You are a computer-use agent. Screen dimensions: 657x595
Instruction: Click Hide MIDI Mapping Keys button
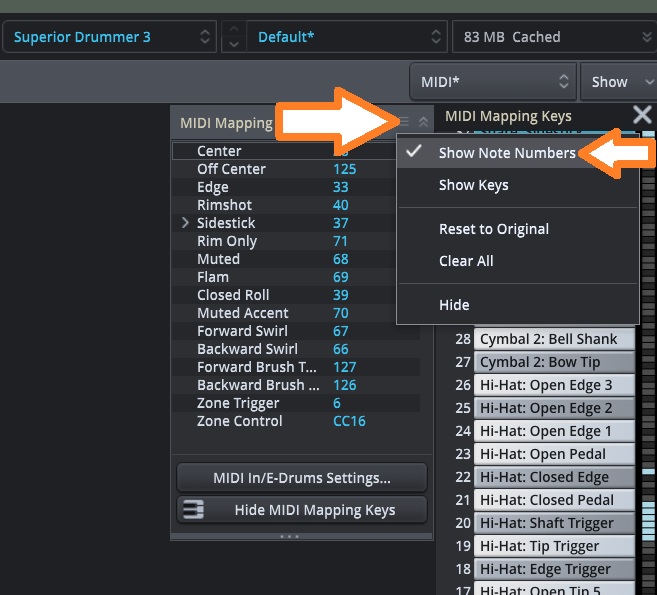pyautogui.click(x=302, y=510)
